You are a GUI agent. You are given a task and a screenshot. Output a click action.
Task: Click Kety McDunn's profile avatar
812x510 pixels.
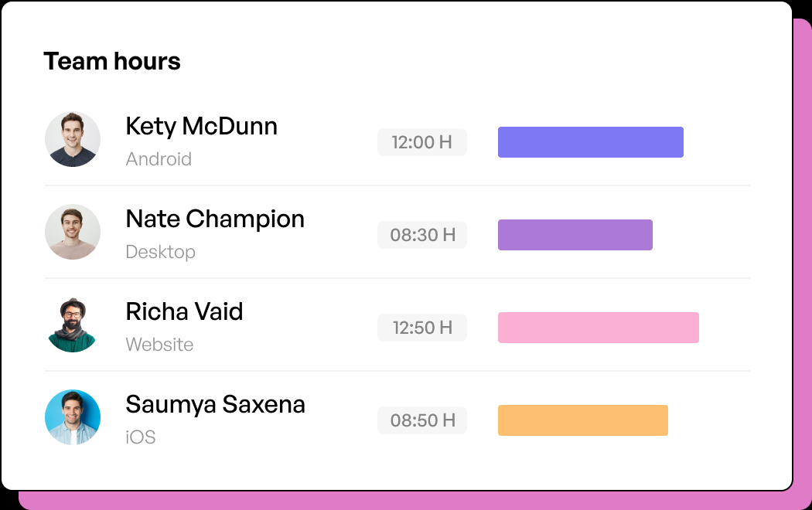(x=73, y=139)
